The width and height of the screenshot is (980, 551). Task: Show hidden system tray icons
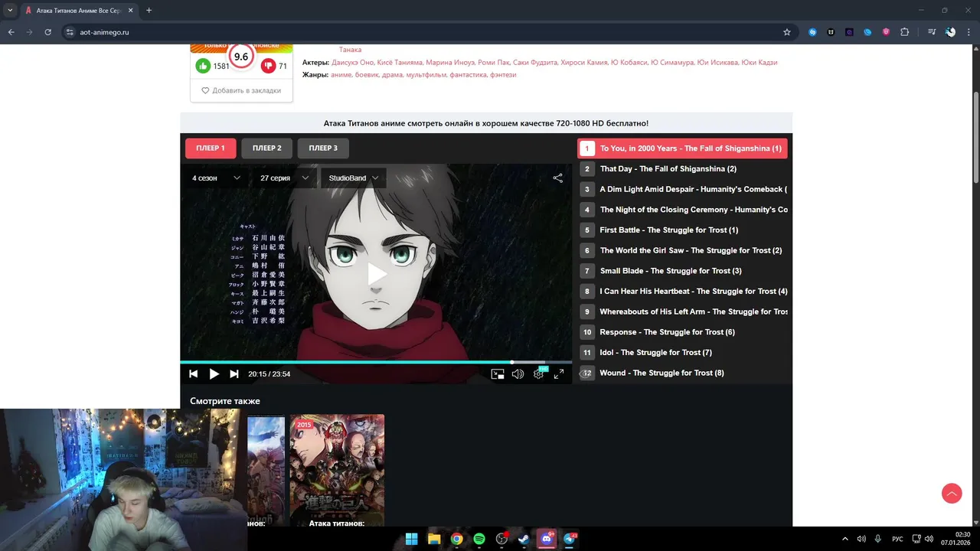tap(845, 539)
